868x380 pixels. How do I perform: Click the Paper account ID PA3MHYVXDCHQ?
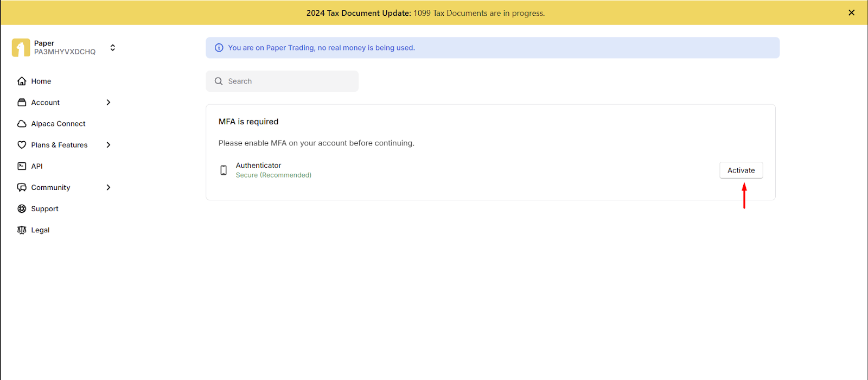pyautogui.click(x=65, y=52)
